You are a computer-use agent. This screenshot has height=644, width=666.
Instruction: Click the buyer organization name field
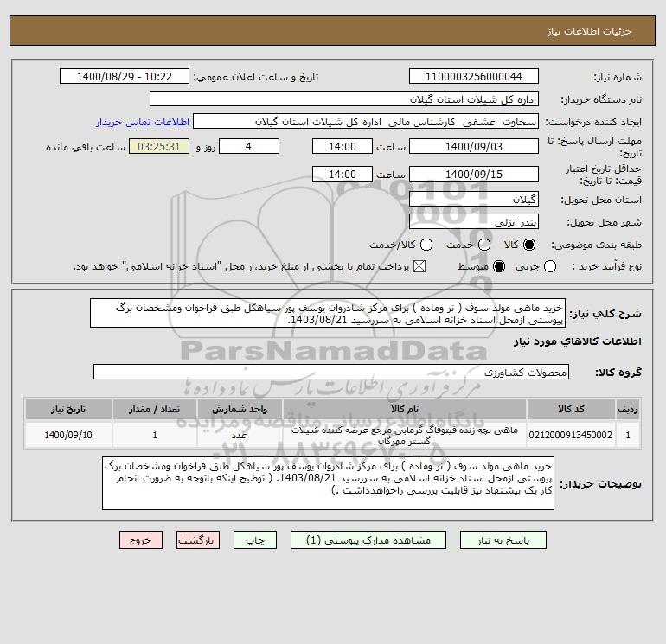point(344,99)
